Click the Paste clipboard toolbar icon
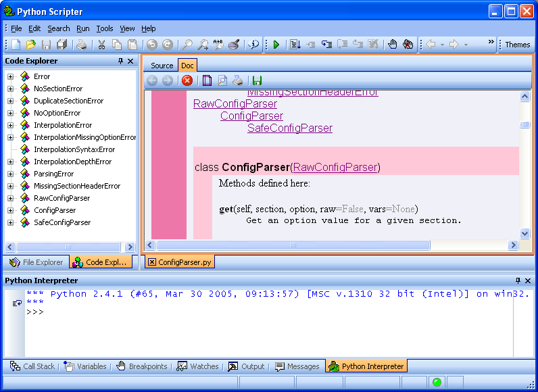The height and width of the screenshot is (392, 538). 132,45
